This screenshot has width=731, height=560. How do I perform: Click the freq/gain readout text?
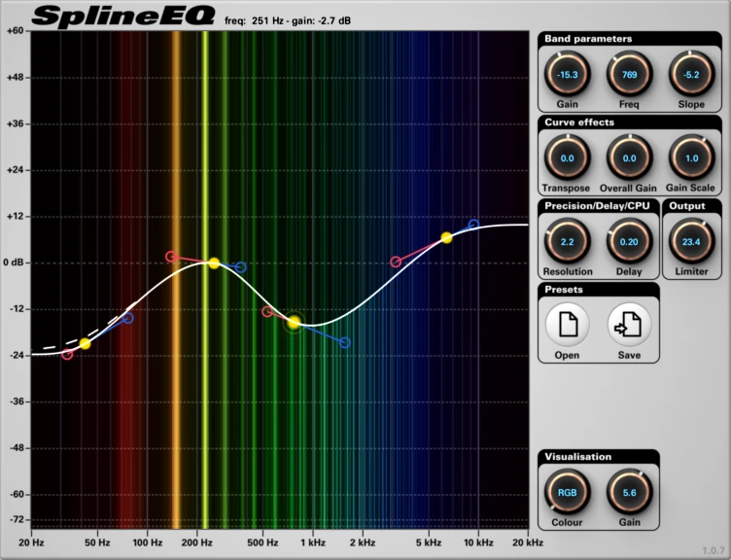288,21
